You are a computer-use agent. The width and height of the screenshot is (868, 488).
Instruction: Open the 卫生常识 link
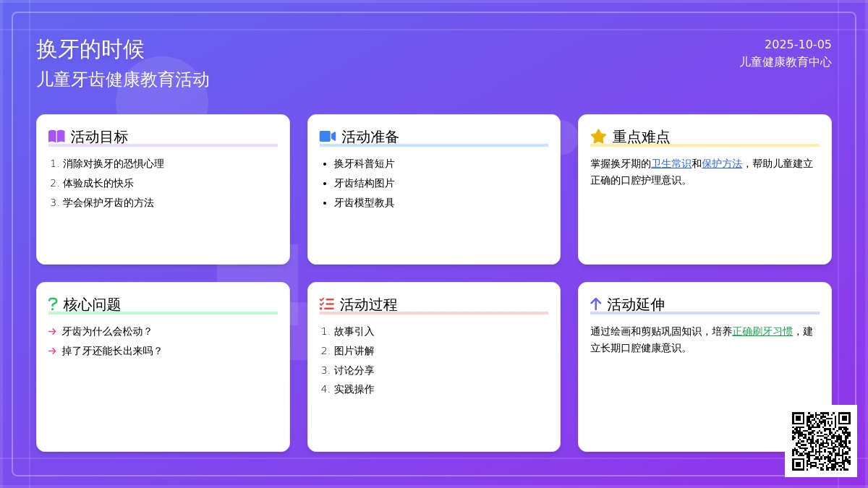pyautogui.click(x=671, y=164)
